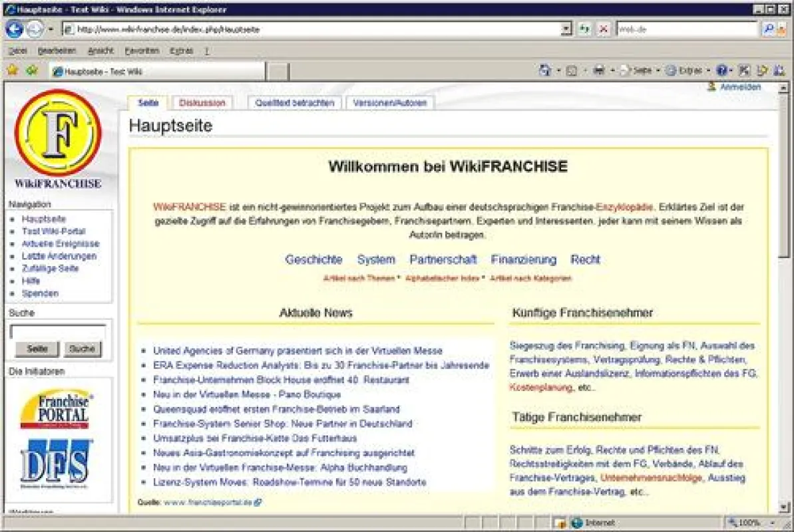This screenshot has height=532, width=794.
Task: Open the Finanzierung topic link
Action: (524, 259)
